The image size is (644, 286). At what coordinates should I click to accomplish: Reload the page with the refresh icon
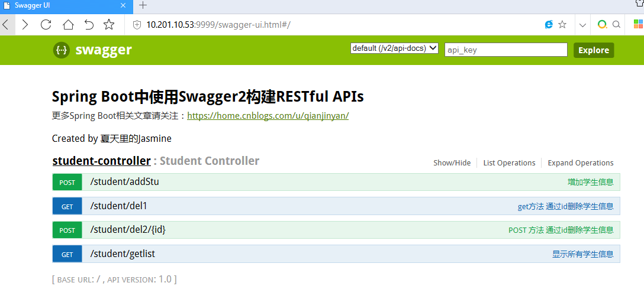click(x=46, y=25)
